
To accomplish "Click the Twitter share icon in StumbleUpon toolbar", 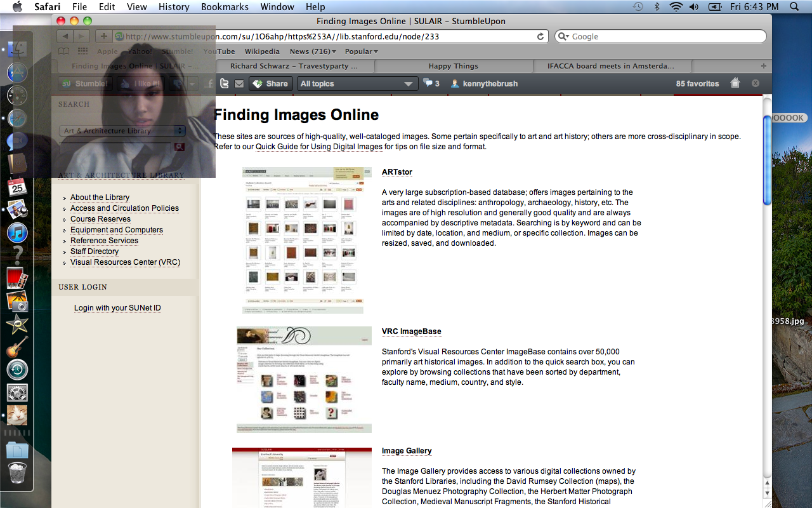I will tap(224, 84).
